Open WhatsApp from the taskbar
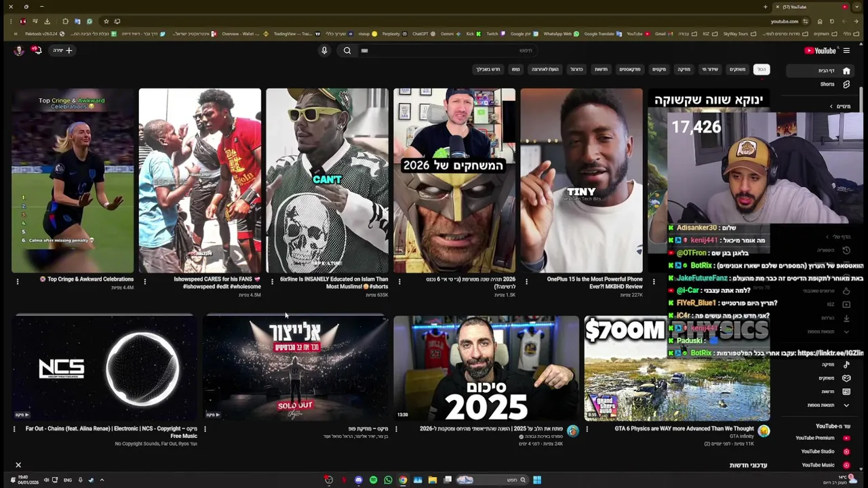This screenshot has height=488, width=868. (x=388, y=480)
